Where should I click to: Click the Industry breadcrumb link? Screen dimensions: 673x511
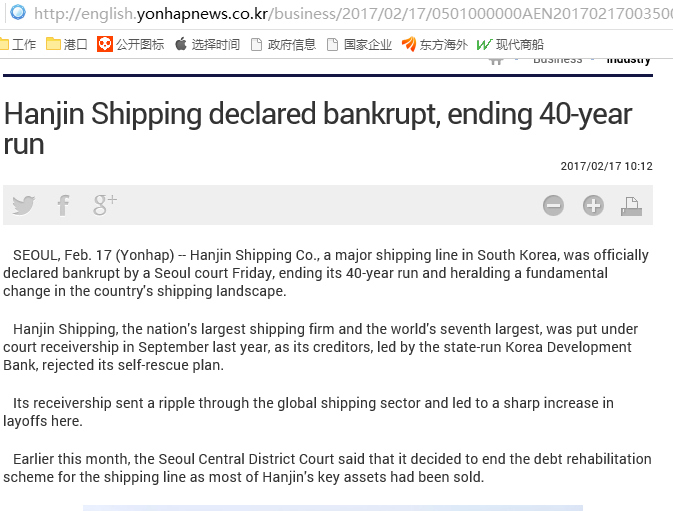pyautogui.click(x=628, y=60)
